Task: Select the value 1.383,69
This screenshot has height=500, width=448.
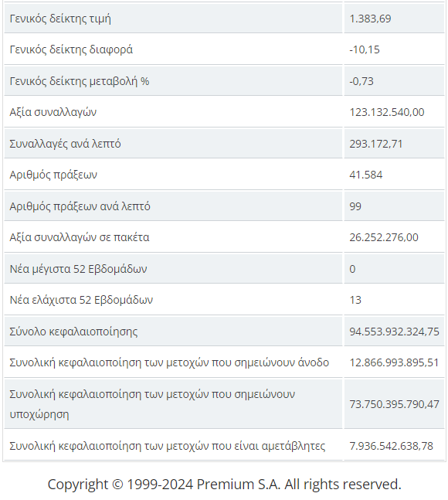Action: point(370,19)
